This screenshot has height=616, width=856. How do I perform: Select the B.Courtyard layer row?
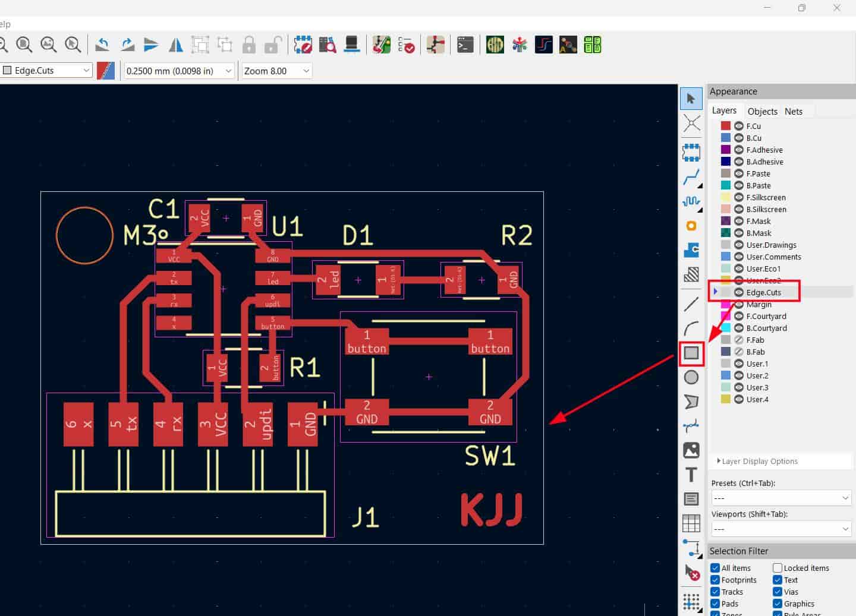click(x=782, y=328)
